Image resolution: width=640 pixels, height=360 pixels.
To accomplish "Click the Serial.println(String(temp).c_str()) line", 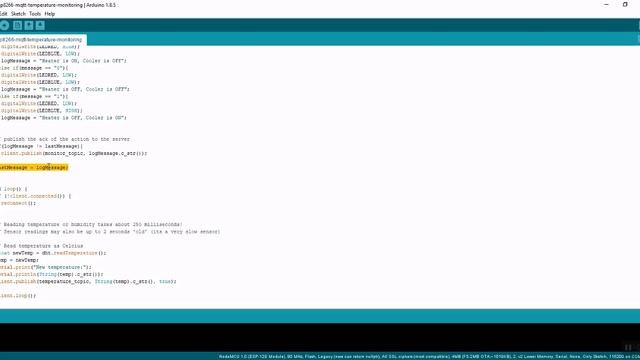I will pyautogui.click(x=52, y=275).
